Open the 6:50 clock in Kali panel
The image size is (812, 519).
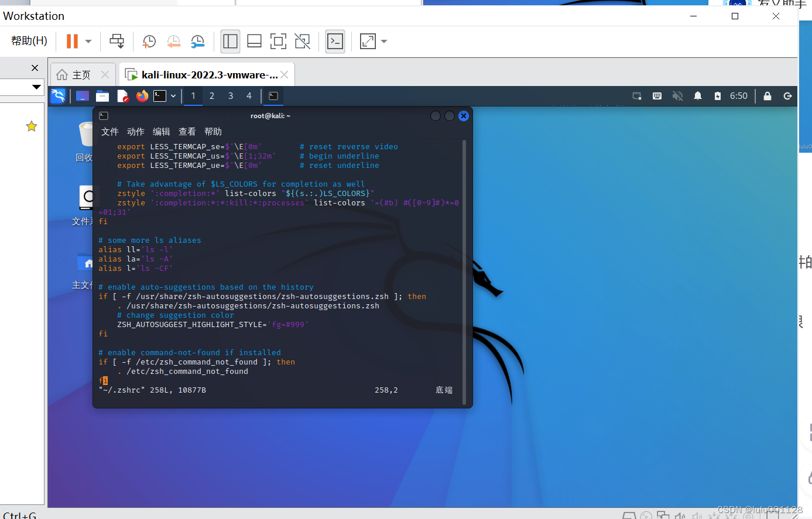click(x=739, y=96)
